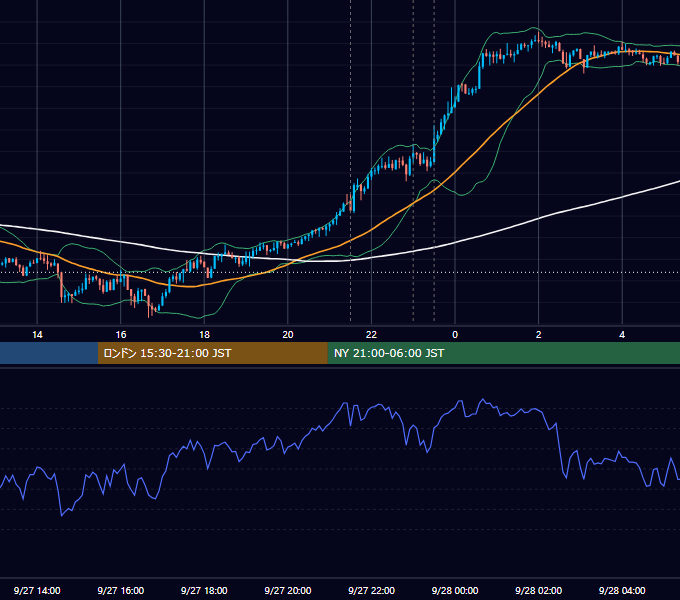Click the 22 hour label on price chart axis

tap(371, 335)
